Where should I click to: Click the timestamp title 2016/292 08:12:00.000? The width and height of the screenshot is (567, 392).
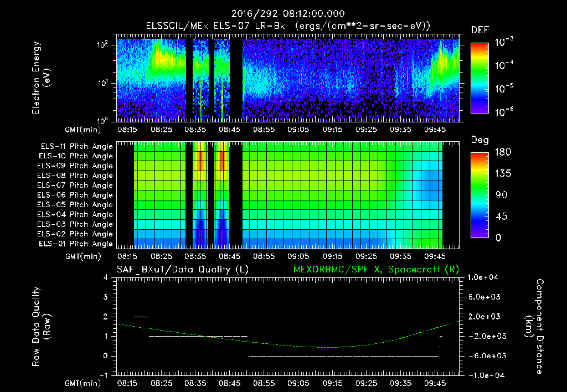tap(288, 14)
